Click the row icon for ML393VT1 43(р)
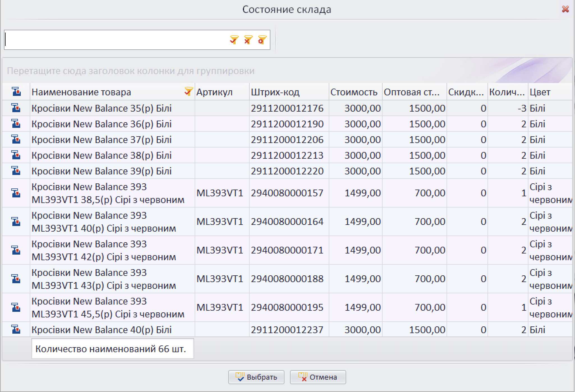Image resolution: width=575 pixels, height=392 pixels. coord(16,279)
